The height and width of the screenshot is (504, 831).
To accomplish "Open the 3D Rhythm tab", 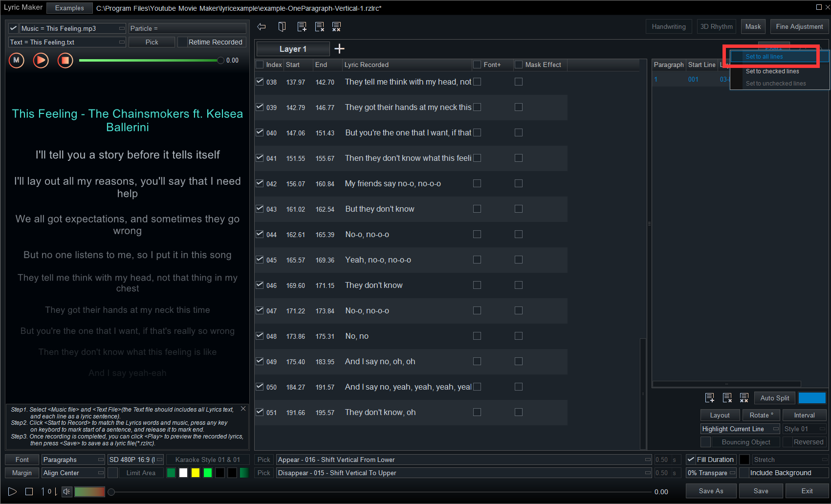I will 716,26.
